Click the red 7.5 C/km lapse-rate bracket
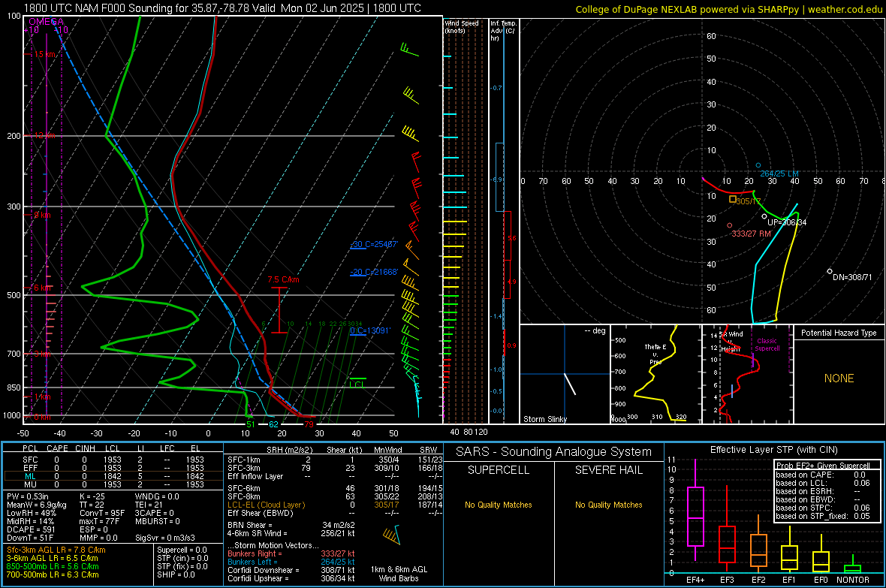The height and width of the screenshot is (588, 886). pos(279,310)
